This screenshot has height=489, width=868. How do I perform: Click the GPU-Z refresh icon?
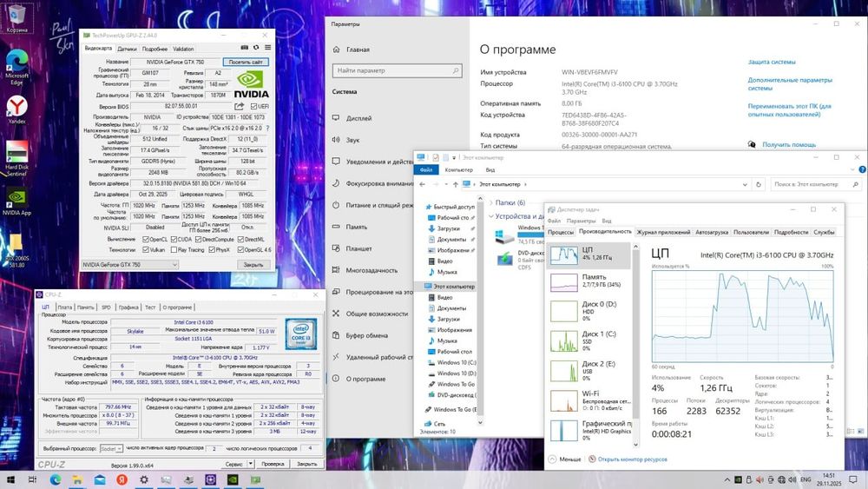click(256, 48)
